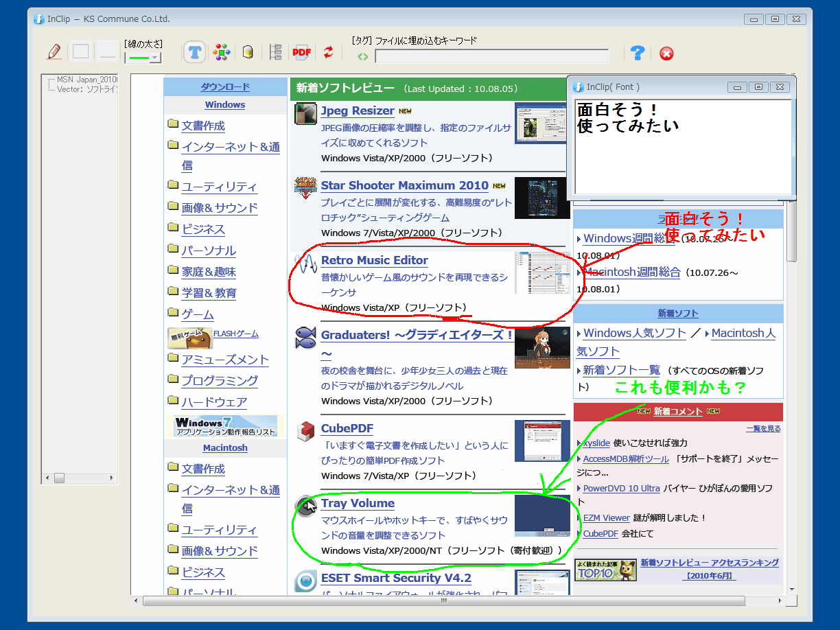This screenshot has width=840, height=630.
Task: Click the tree structure toolbar icon
Action: click(x=276, y=52)
